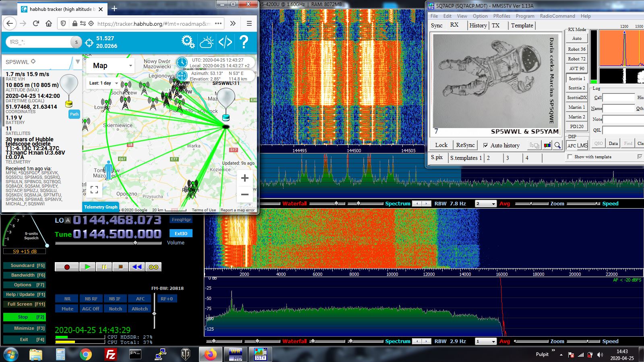Pause HDSDR playback
Screen dimensions: 644x362
(x=104, y=267)
